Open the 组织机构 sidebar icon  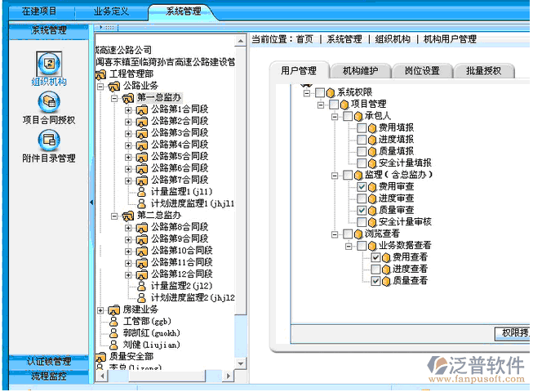pos(49,64)
